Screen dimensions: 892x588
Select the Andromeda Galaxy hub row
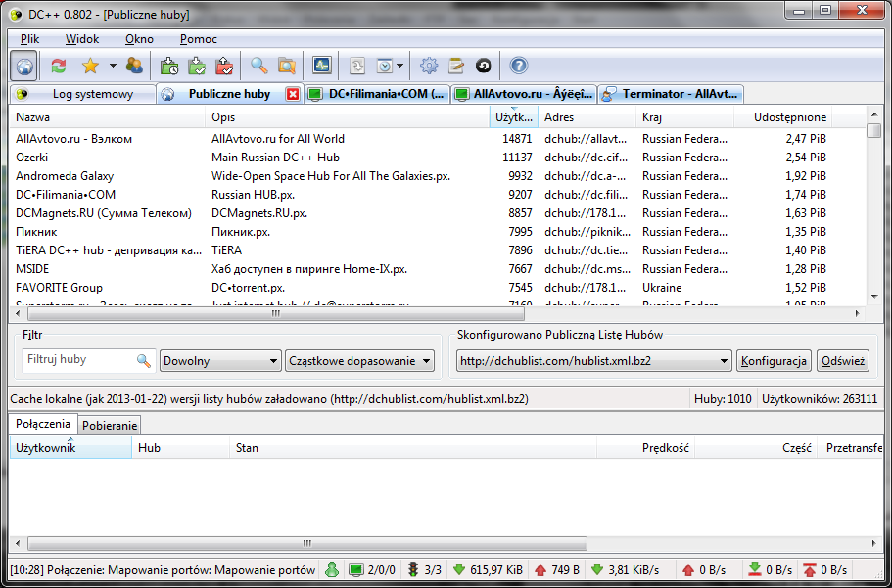(438, 176)
